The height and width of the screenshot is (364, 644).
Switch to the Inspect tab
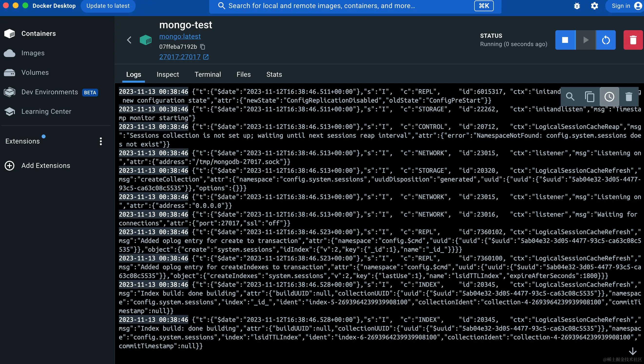click(x=168, y=75)
